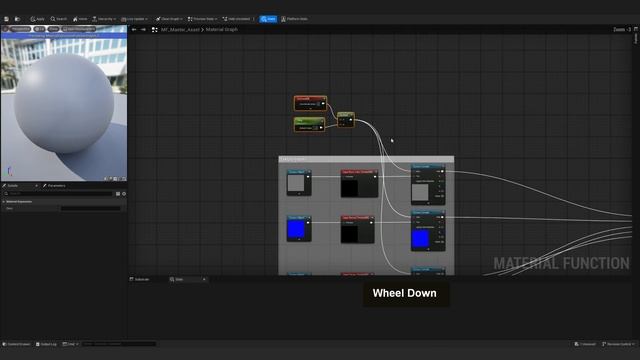The width and height of the screenshot is (640, 360).
Task: Click the comment box header bar
Action: (366, 159)
